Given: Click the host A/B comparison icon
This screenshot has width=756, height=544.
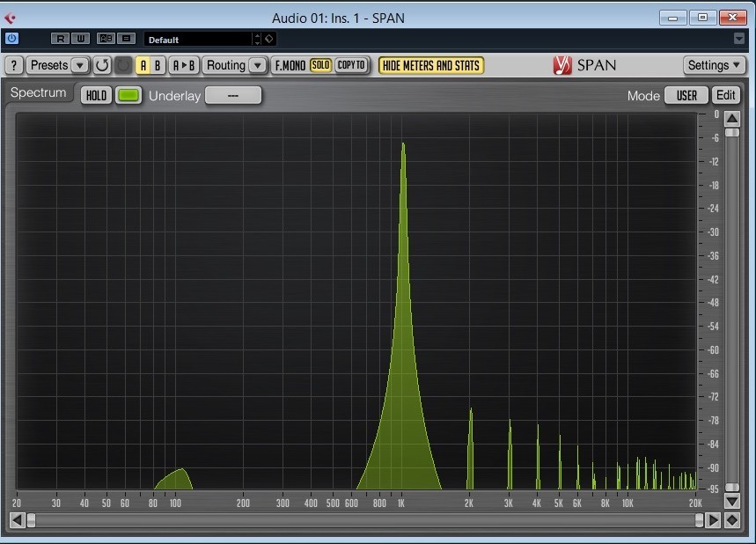Looking at the screenshot, I should pyautogui.click(x=106, y=39).
